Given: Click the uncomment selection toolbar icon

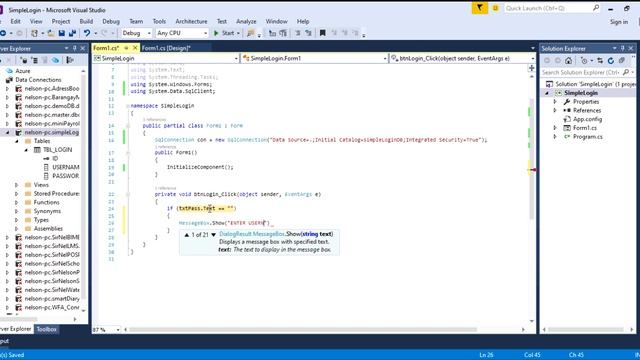Looking at the screenshot, I should tap(308, 33).
